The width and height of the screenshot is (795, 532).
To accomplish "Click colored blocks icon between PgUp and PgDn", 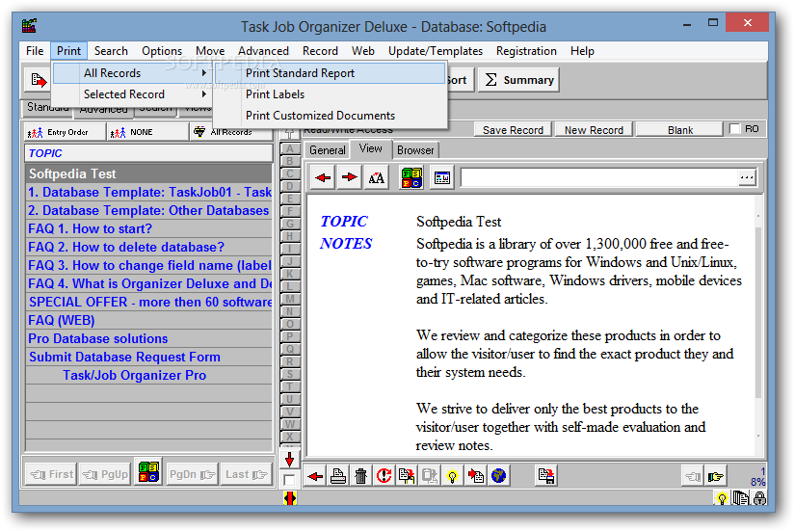I will (x=148, y=472).
